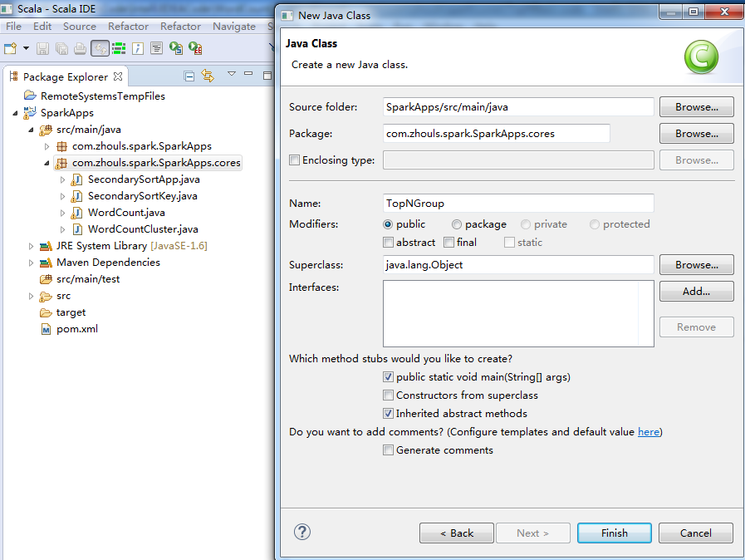Collapse the src/main/java folder

(31, 130)
